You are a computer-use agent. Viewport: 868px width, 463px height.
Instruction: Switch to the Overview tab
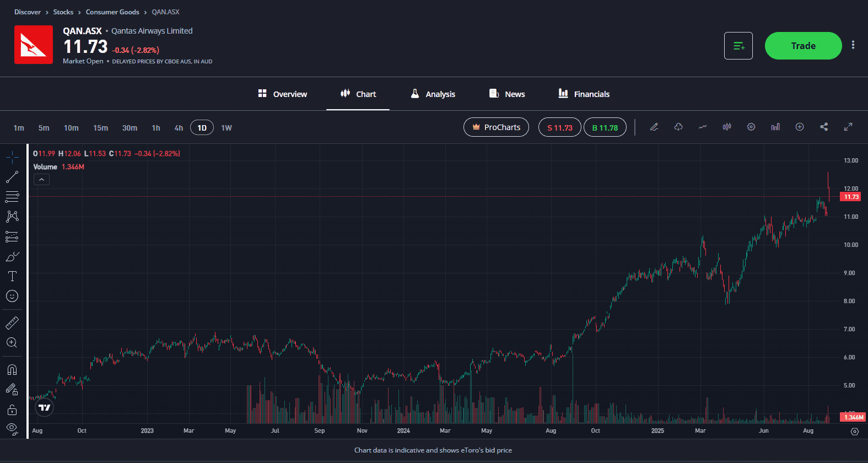(283, 94)
